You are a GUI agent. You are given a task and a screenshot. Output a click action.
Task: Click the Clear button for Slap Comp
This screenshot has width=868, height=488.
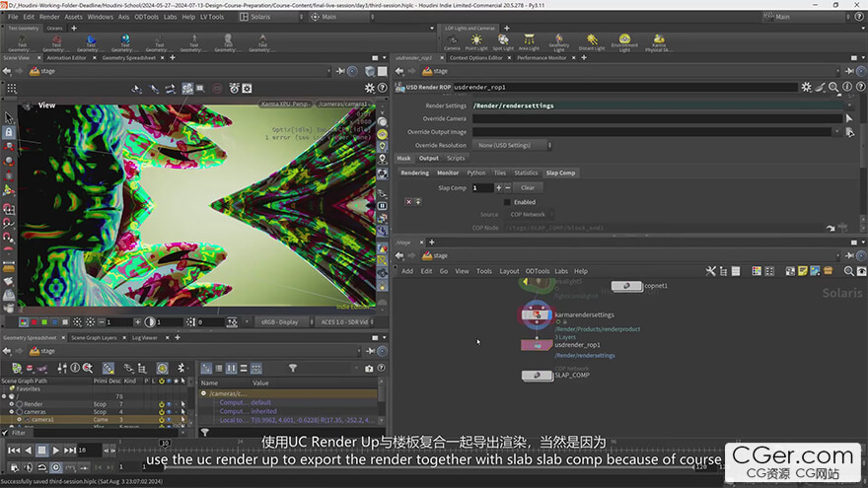coord(528,188)
